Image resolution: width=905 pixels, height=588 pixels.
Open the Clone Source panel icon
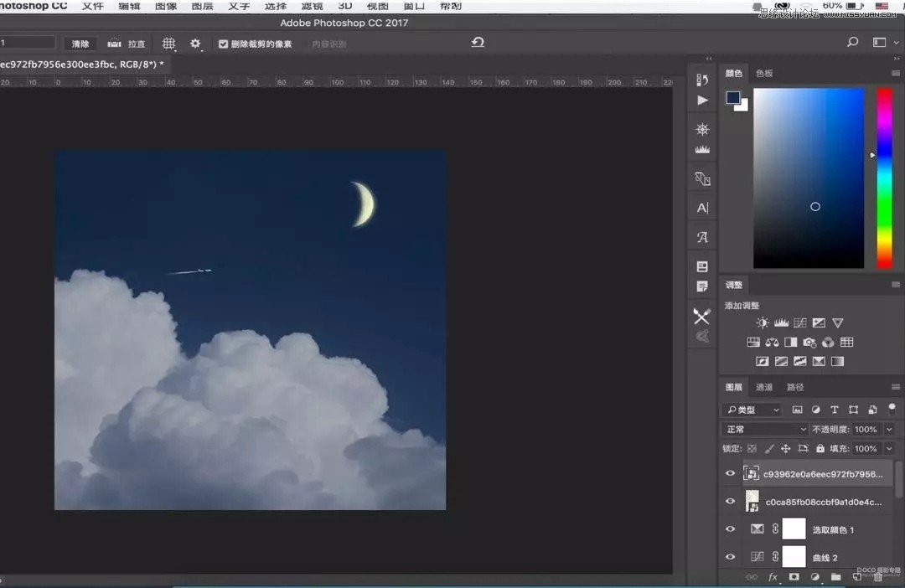(702, 178)
